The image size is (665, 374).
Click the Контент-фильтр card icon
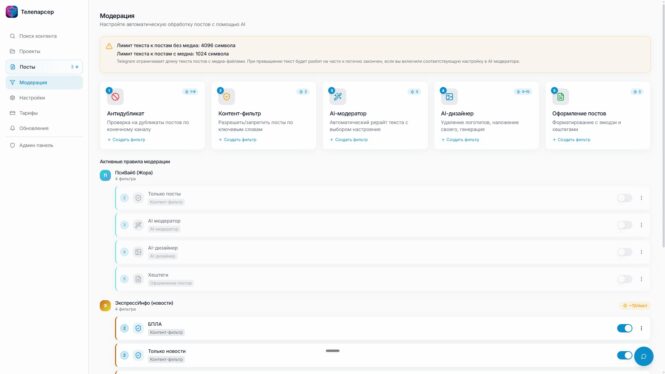[226, 97]
